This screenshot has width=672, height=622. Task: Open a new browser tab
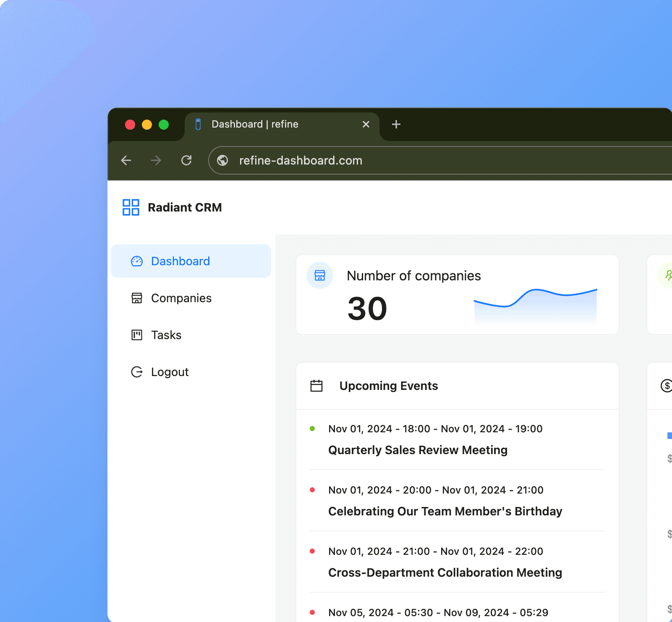pyautogui.click(x=395, y=124)
